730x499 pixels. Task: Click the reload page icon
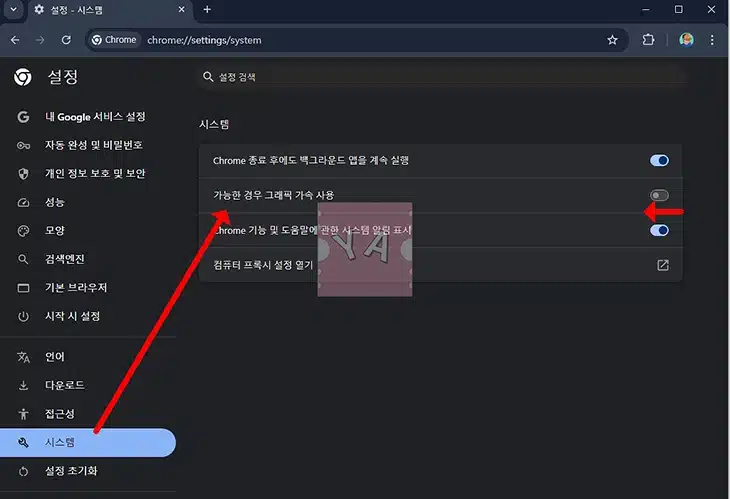coord(66,40)
